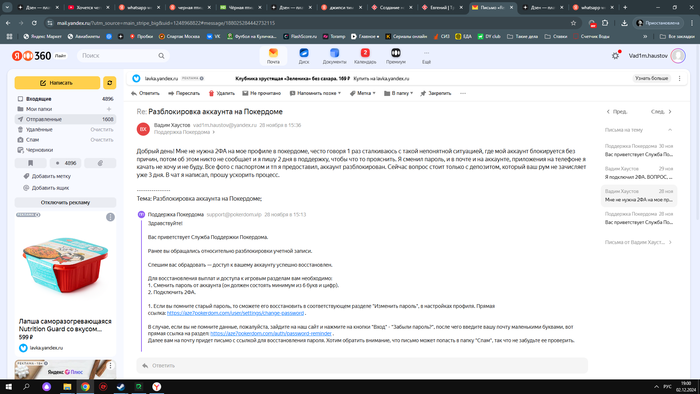Open the change-password pokerdom link
700x394 pixels.
click(235, 313)
